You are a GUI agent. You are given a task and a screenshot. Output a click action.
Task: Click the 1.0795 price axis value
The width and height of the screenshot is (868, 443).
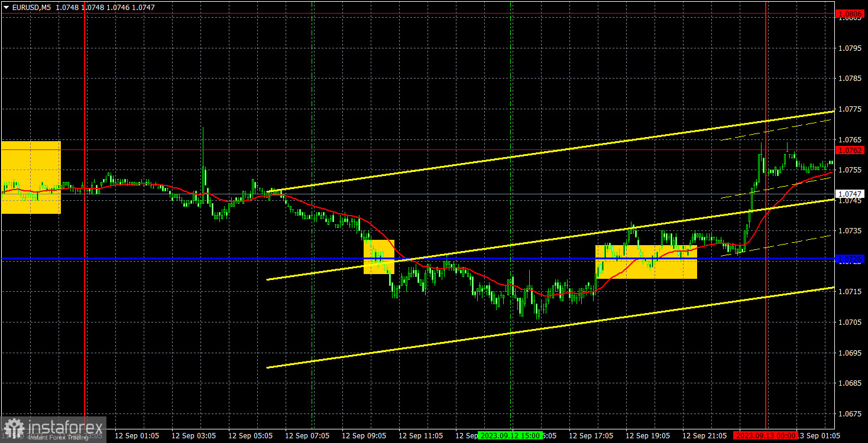point(850,48)
